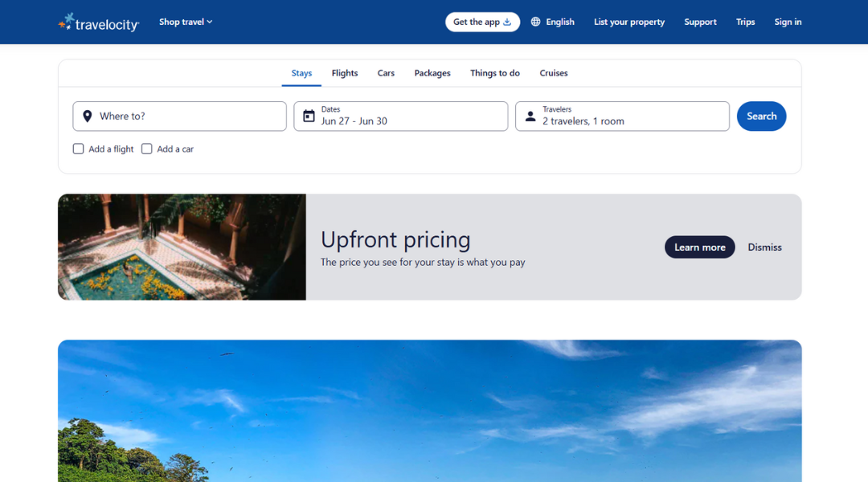Image resolution: width=868 pixels, height=482 pixels.
Task: Click the blue Search button
Action: tap(761, 116)
